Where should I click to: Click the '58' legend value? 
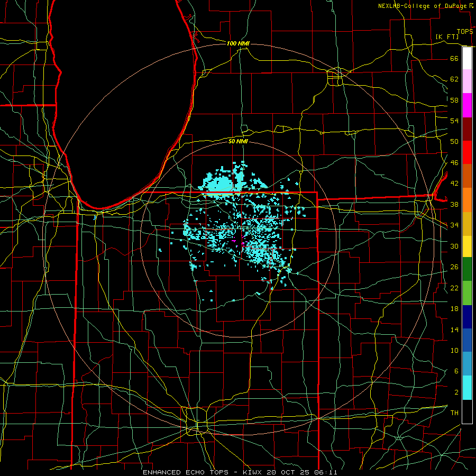(454, 100)
